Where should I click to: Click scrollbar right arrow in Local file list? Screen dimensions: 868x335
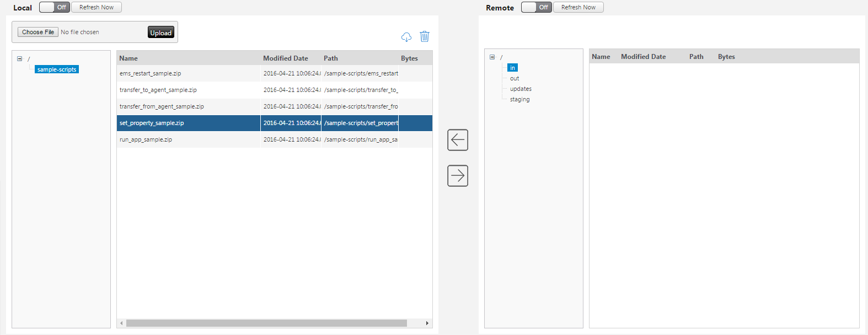tap(427, 323)
